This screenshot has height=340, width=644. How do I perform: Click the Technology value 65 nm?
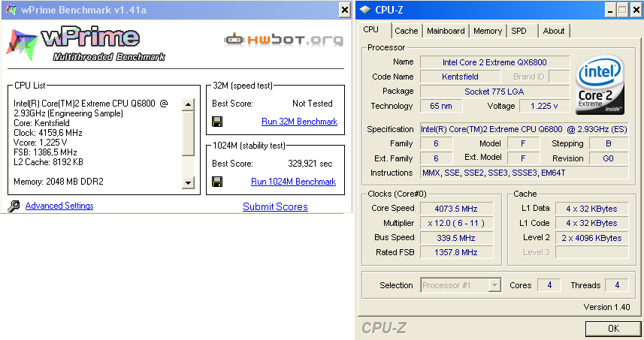[x=441, y=106]
